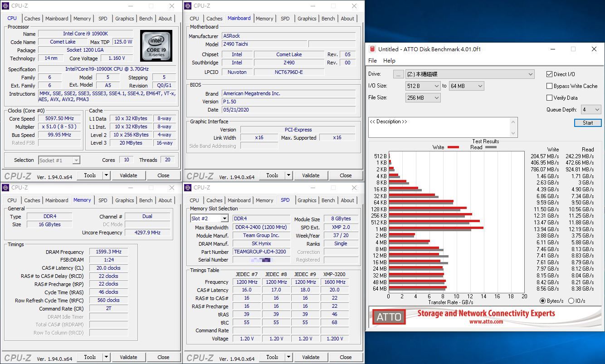The width and height of the screenshot is (605, 364).
Task: Click the Part Number TEAMGROUP-UD4-3200 field
Action: [x=261, y=252]
